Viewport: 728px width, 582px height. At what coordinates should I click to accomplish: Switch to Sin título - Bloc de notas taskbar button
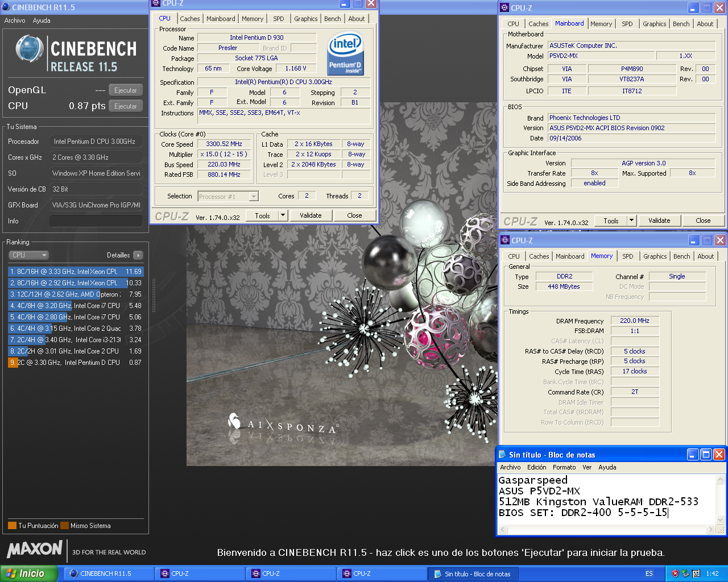point(473,573)
